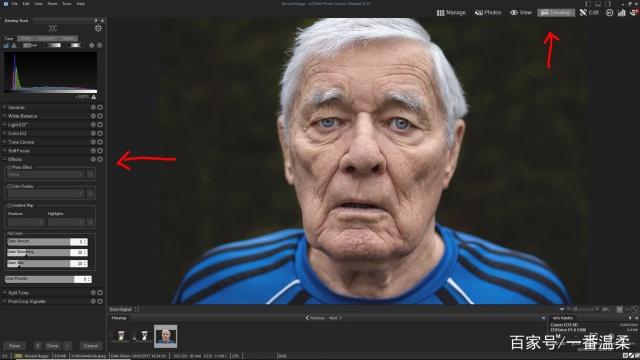Viewport: 640px width, 360px height.
Task: Toggle Effects group on/off circle
Action: coord(100,159)
